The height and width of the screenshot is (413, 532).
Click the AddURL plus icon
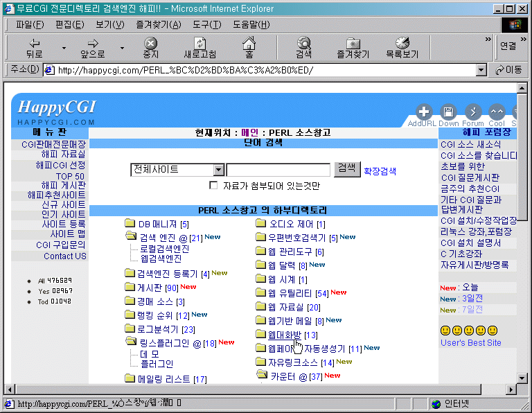[x=424, y=112]
